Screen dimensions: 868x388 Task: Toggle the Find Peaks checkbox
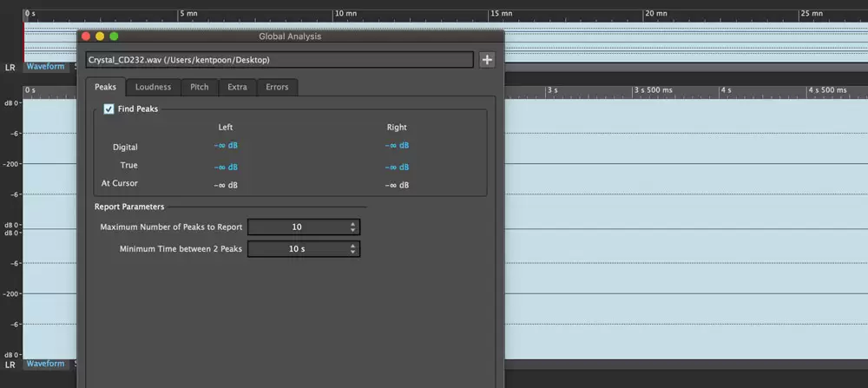pyautogui.click(x=108, y=109)
